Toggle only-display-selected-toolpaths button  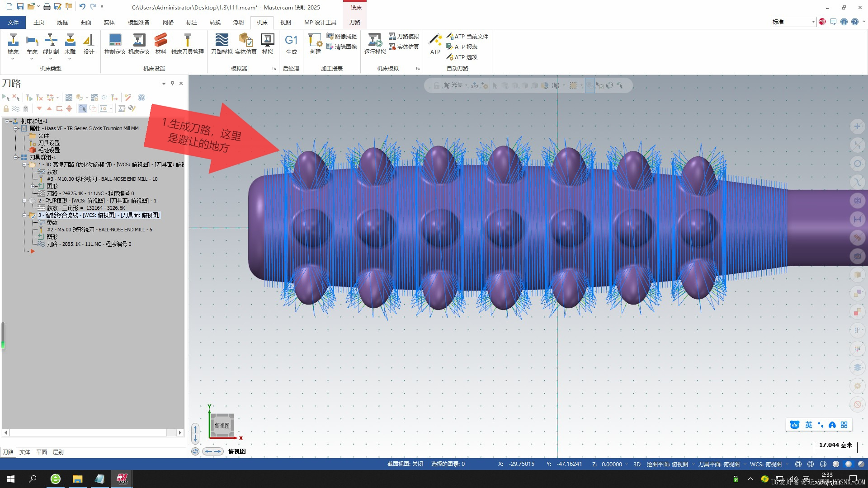click(x=83, y=108)
